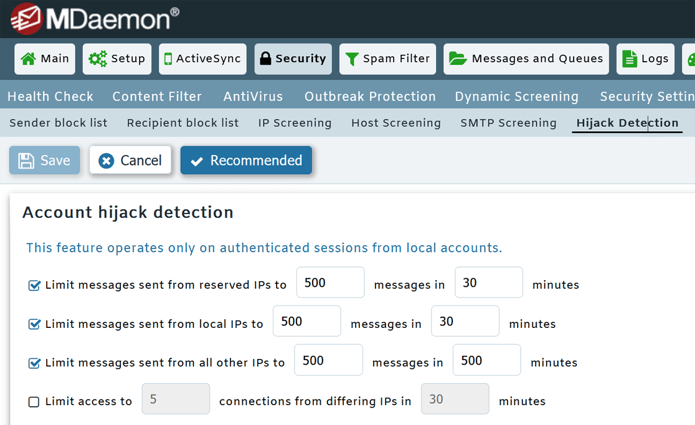Select the Hijack Detection tab

click(627, 123)
